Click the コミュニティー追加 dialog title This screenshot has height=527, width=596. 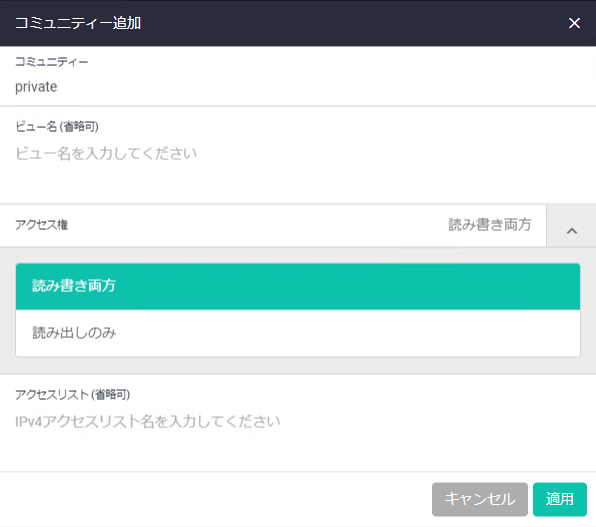point(78,23)
